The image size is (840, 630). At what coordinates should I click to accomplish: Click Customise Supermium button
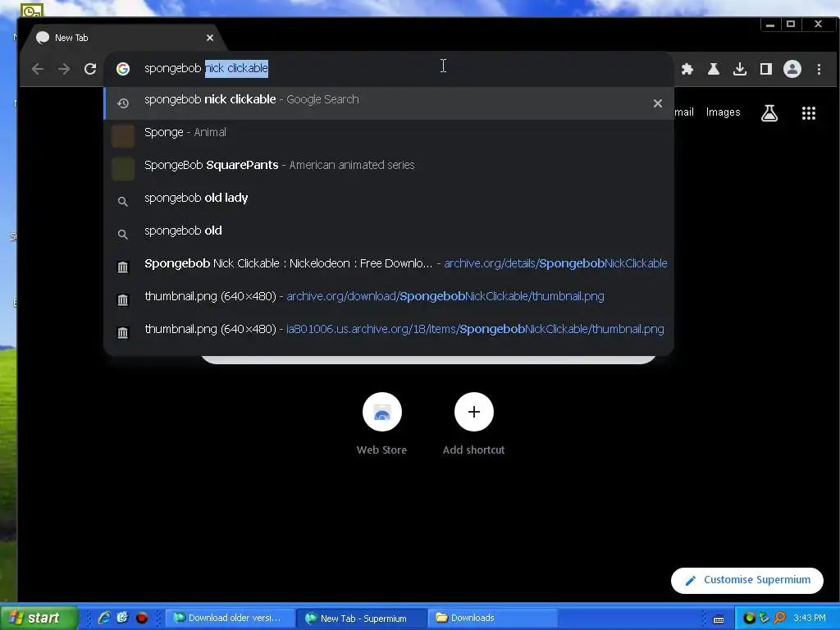[x=746, y=580]
